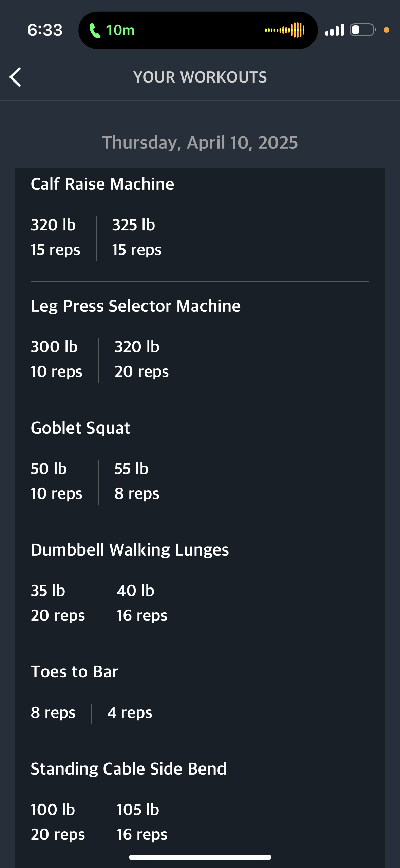The height and width of the screenshot is (868, 400).
Task: Tap the green phone call icon
Action: tap(95, 31)
